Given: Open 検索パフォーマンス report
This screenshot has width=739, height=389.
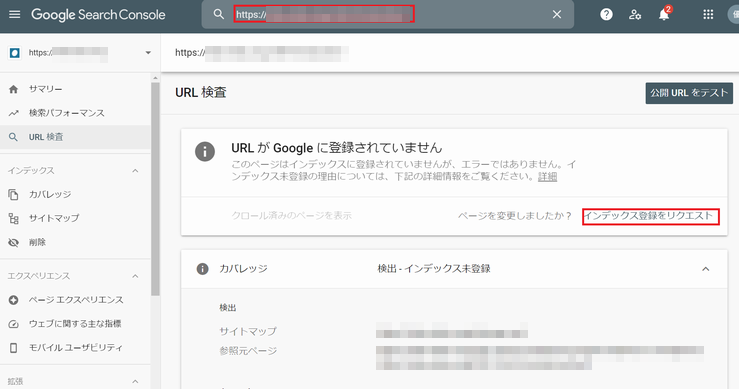Looking at the screenshot, I should pyautogui.click(x=66, y=113).
